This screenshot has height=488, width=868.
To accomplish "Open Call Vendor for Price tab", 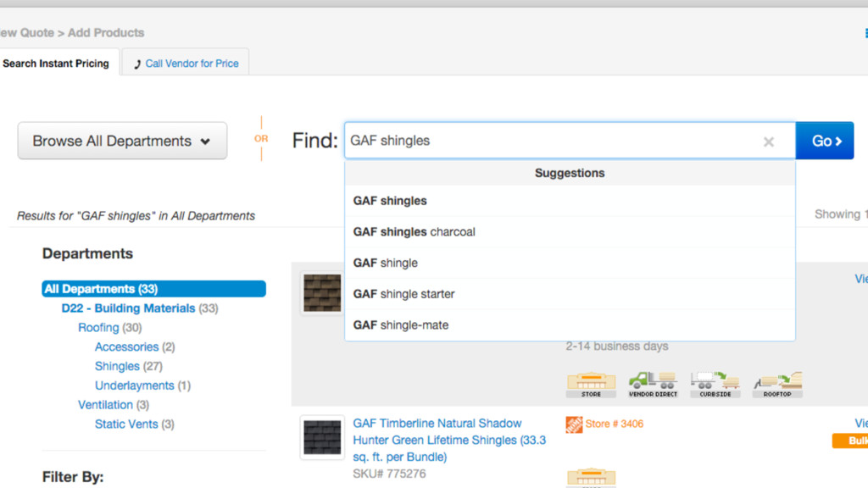I will pyautogui.click(x=186, y=63).
